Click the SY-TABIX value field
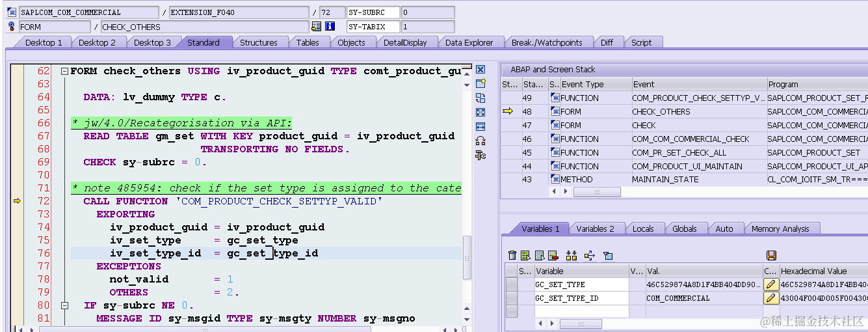The width and height of the screenshot is (868, 332). pos(428,27)
